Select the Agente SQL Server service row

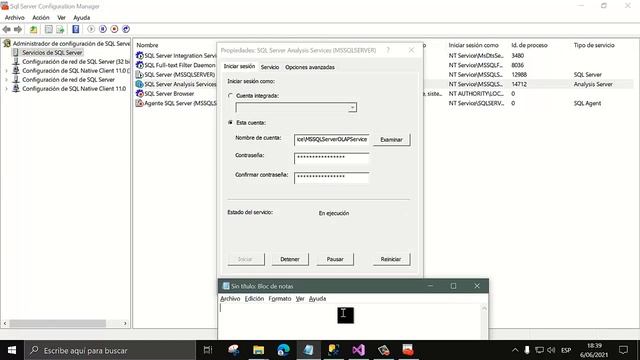click(x=176, y=103)
